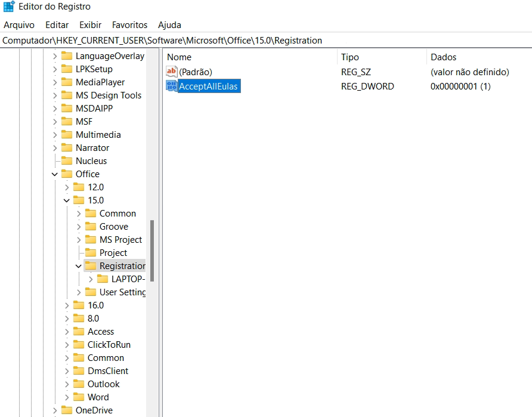532x417 pixels.
Task: Expand the 16.0 key
Action: (67, 305)
